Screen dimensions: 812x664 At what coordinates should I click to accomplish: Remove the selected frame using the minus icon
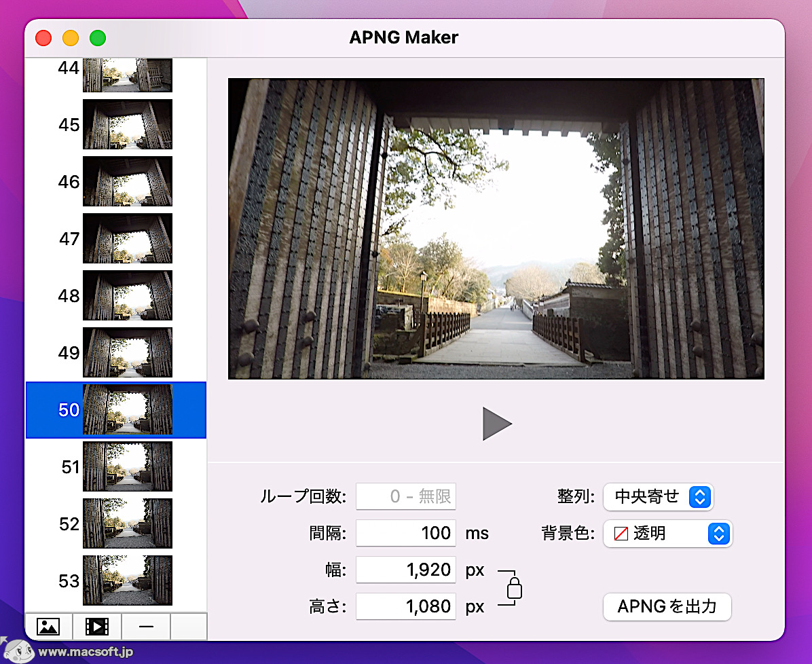[x=145, y=626]
